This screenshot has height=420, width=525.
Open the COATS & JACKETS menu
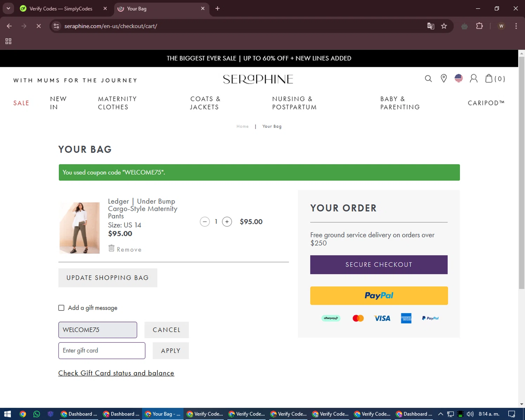pyautogui.click(x=205, y=103)
